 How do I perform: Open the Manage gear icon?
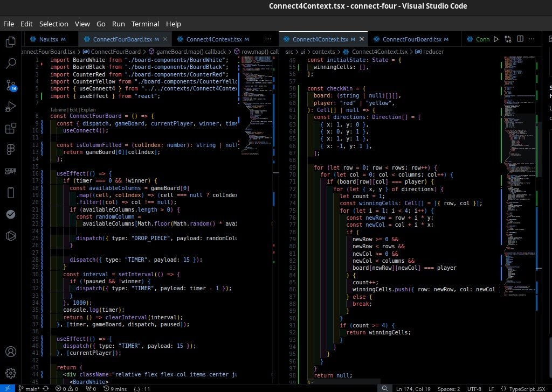pyautogui.click(x=11, y=373)
